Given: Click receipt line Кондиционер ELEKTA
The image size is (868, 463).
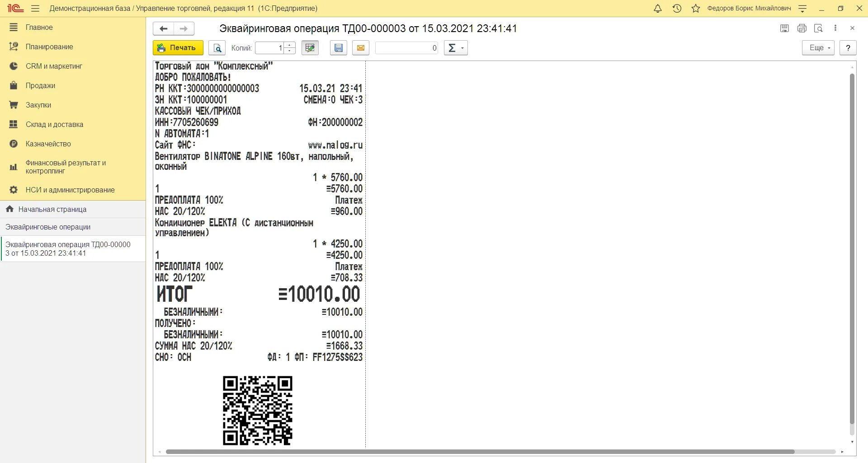Looking at the screenshot, I should coord(234,228).
